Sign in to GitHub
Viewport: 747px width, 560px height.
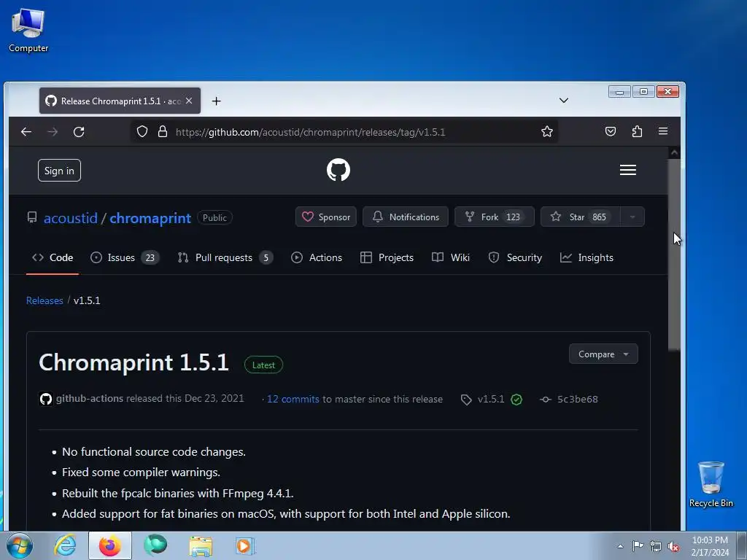coord(60,171)
